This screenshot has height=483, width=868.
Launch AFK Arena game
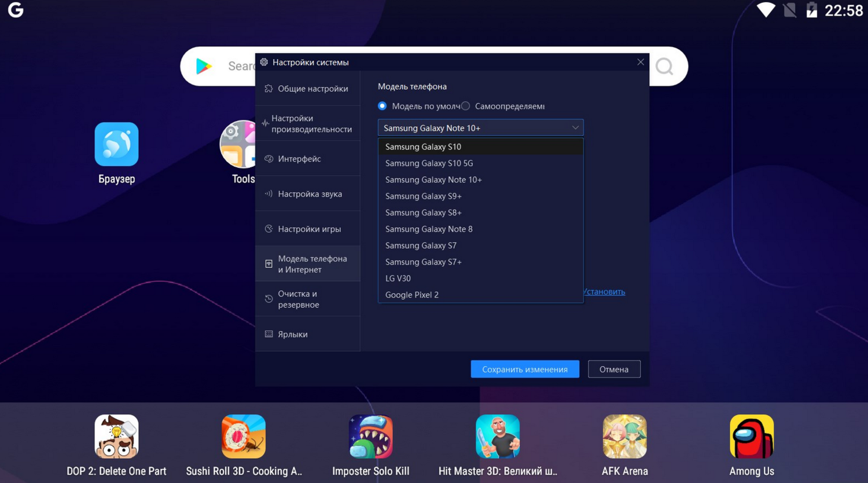click(x=625, y=437)
